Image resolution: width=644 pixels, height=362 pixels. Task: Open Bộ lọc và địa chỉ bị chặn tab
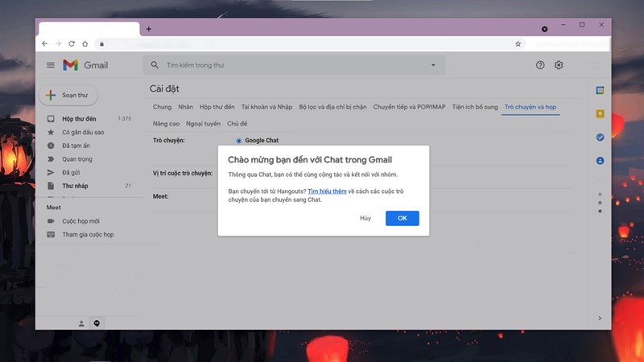(332, 107)
